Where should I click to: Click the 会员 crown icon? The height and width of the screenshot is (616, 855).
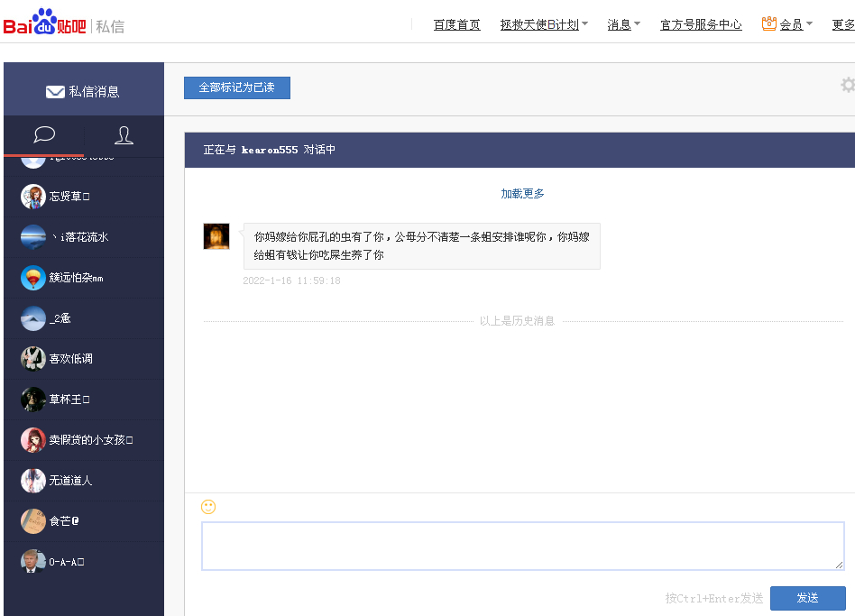click(x=768, y=23)
